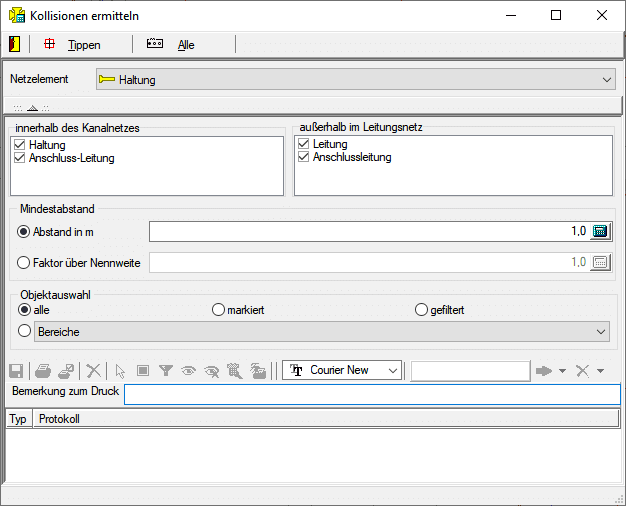The width and height of the screenshot is (626, 506).
Task: Click the filter funnel icon
Action: (x=166, y=370)
